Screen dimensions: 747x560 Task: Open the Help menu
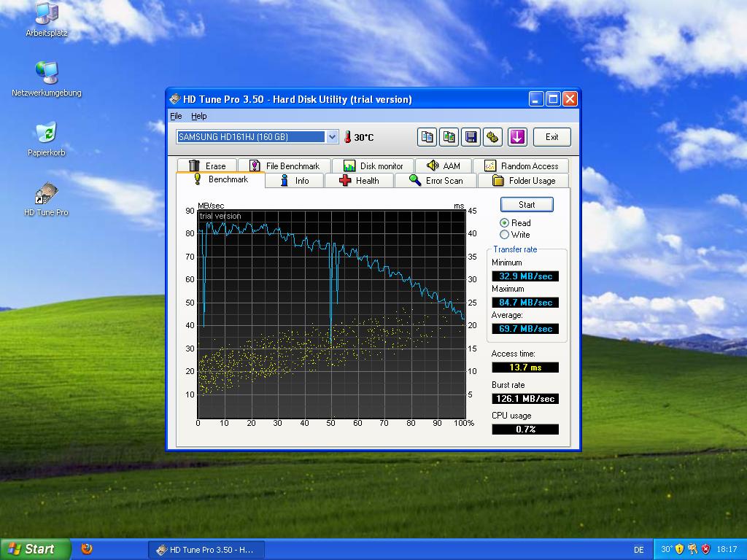point(198,116)
